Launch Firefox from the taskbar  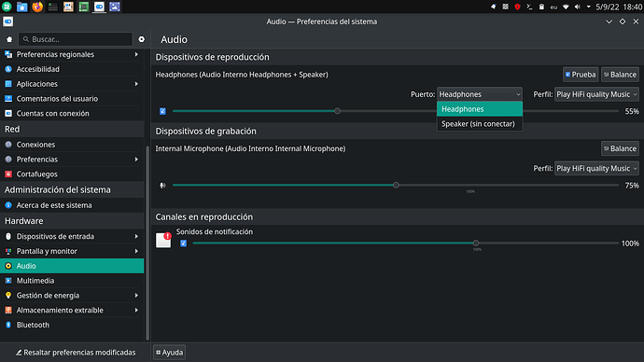[37, 7]
